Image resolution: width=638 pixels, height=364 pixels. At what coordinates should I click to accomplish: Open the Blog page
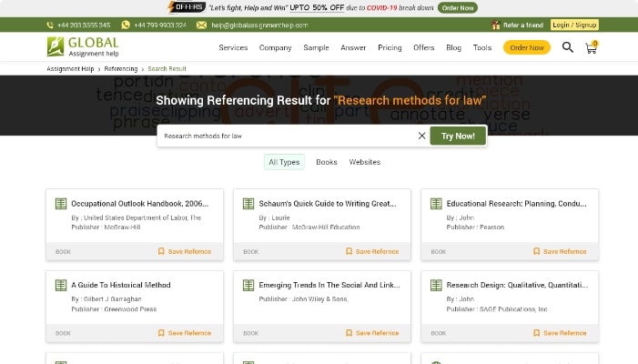(453, 47)
